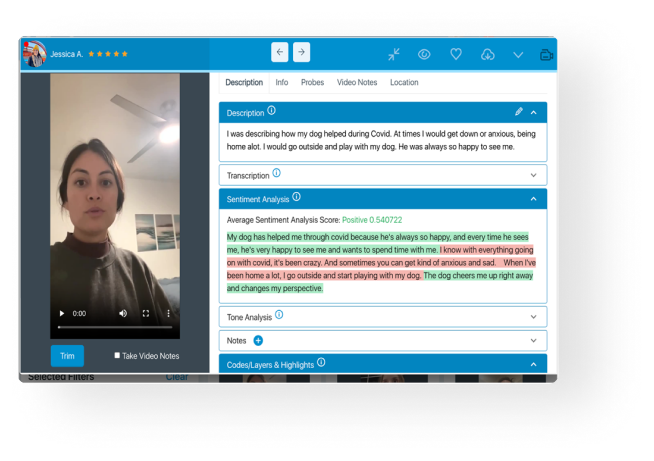This screenshot has width=654, height=461.
Task: Expand the Tone Analysis section
Action: point(533,317)
